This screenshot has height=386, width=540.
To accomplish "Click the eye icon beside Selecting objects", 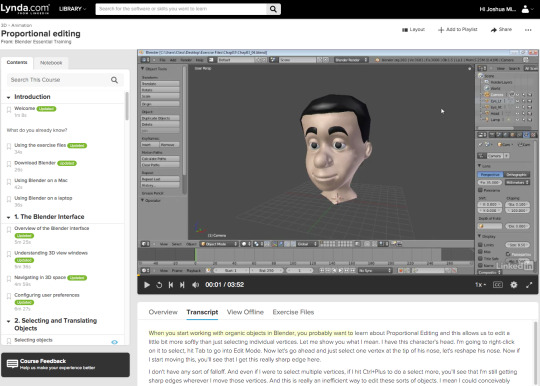I will pyautogui.click(x=114, y=342).
